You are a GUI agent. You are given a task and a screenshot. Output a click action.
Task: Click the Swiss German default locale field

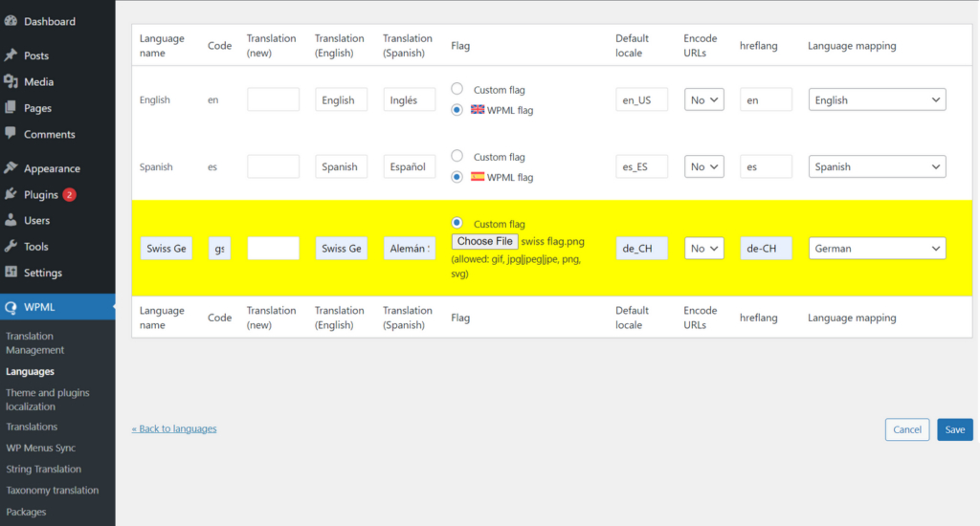(641, 249)
